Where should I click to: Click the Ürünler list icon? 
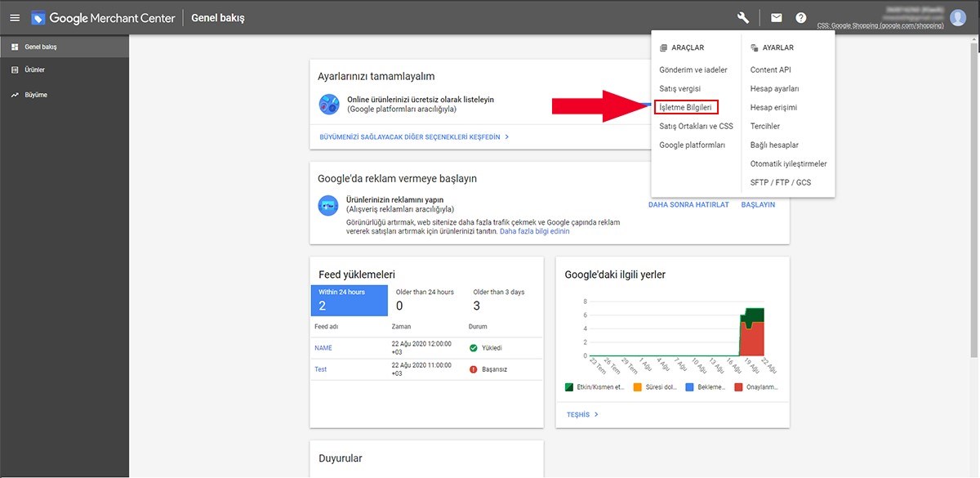click(15, 70)
